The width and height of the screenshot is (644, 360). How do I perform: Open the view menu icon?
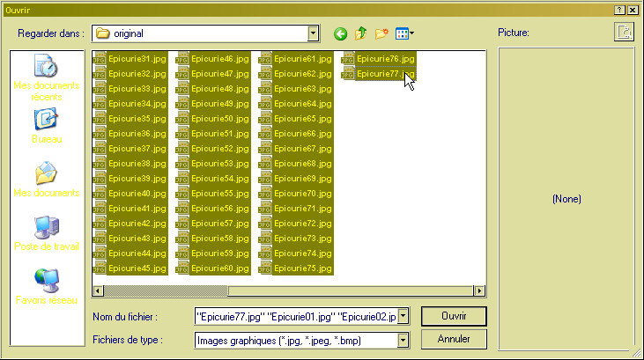tap(404, 34)
